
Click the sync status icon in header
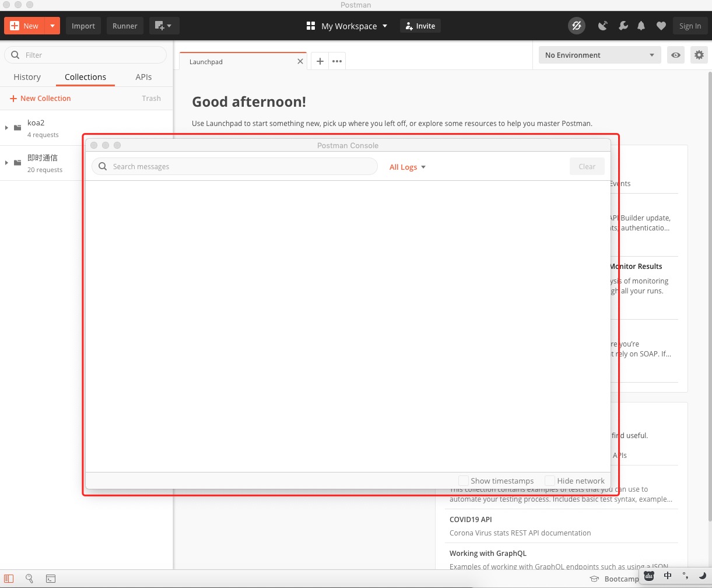coord(577,26)
